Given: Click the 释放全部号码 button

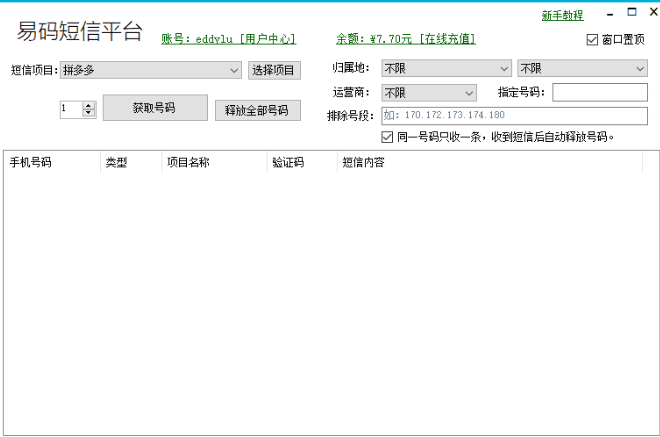Looking at the screenshot, I should 258,110.
